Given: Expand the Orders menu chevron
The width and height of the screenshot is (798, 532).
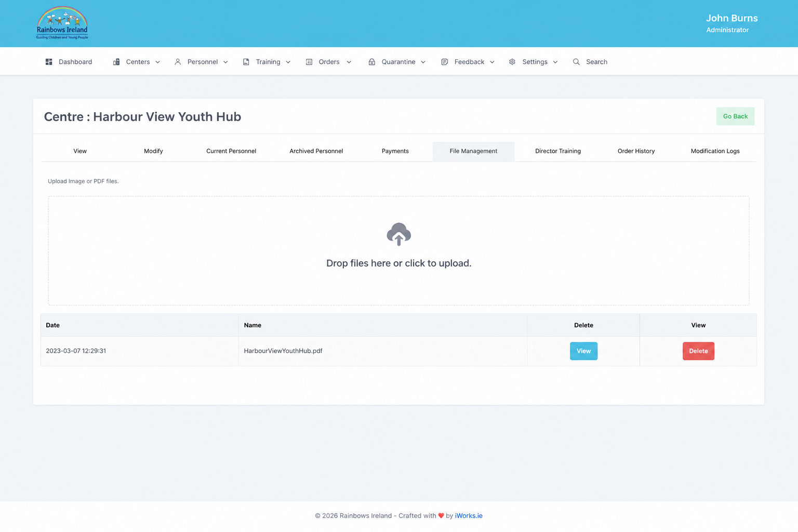Looking at the screenshot, I should [x=349, y=62].
